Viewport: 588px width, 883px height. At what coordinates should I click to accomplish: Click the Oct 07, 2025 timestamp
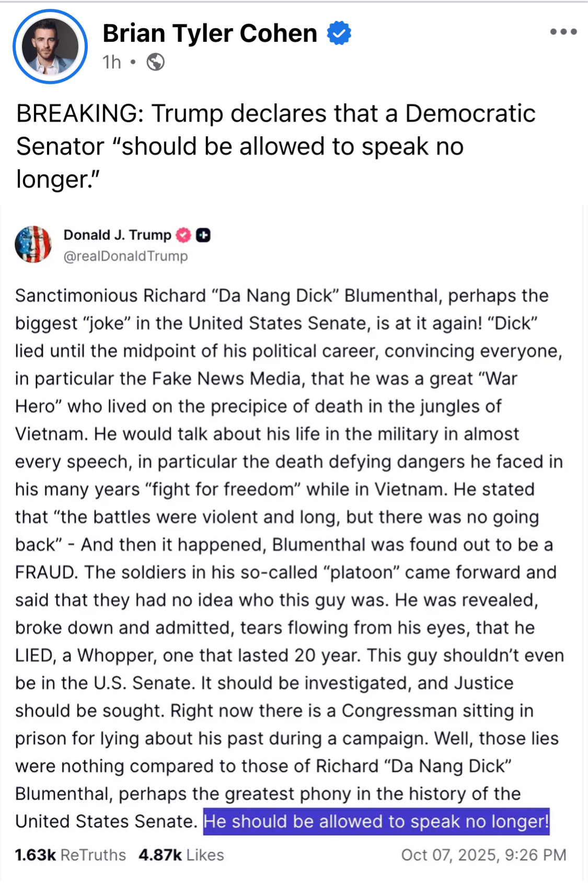483,855
